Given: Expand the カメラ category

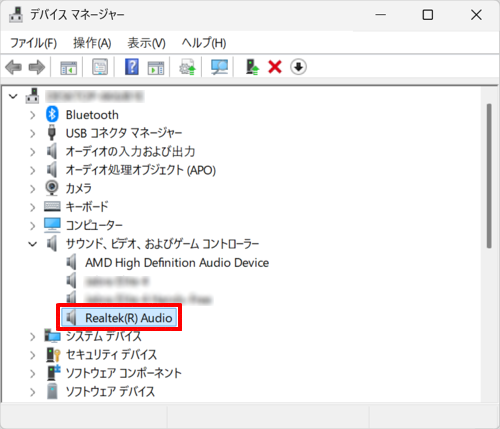Looking at the screenshot, I should [32, 189].
